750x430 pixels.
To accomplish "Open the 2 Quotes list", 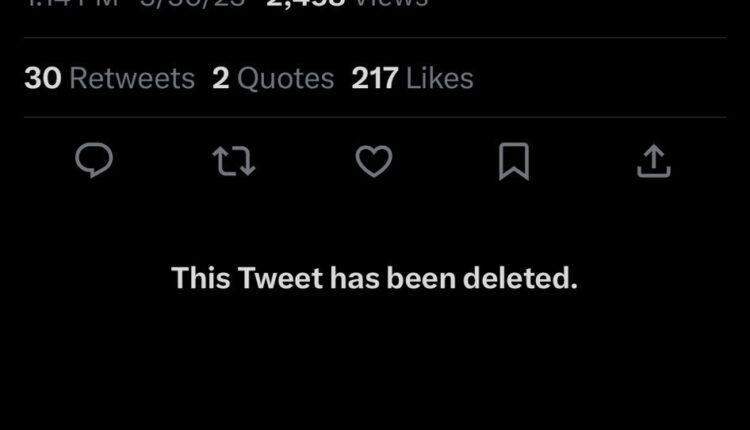I will (273, 79).
